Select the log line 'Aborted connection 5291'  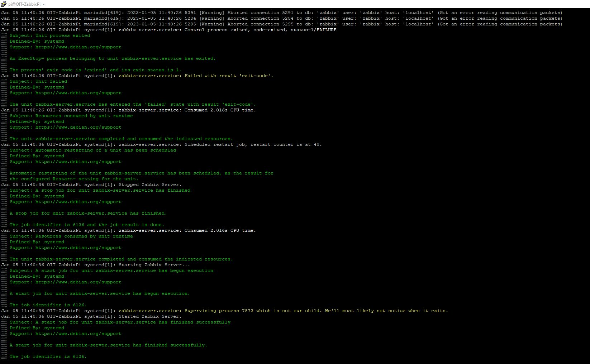click(x=282, y=13)
